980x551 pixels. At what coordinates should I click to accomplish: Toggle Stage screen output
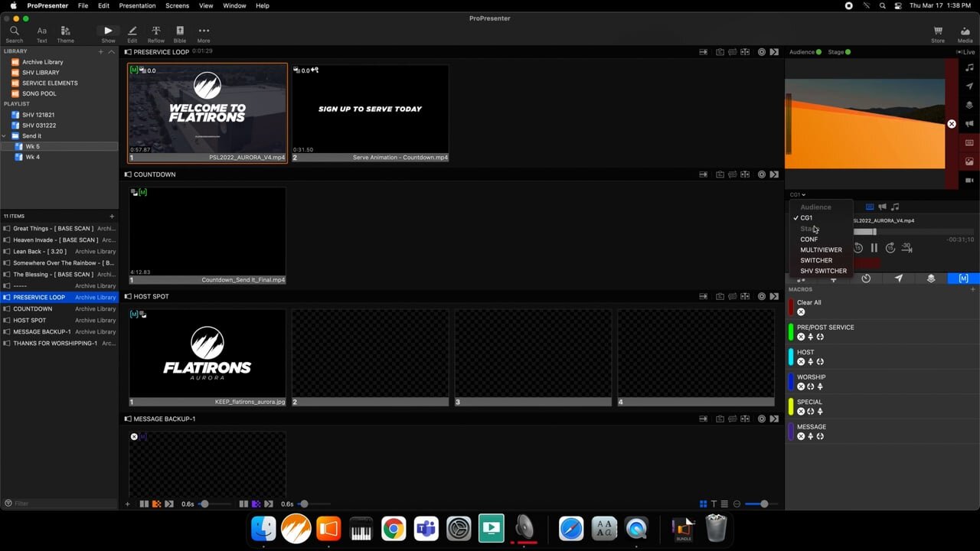839,52
